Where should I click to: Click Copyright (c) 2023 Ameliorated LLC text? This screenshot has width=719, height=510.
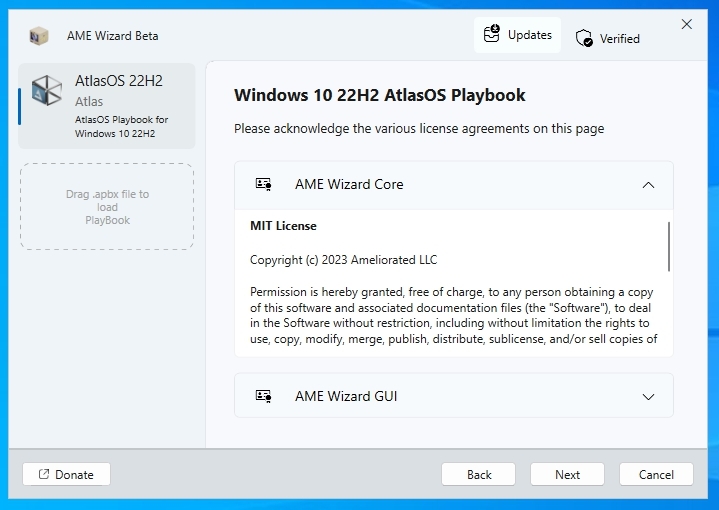(x=343, y=260)
